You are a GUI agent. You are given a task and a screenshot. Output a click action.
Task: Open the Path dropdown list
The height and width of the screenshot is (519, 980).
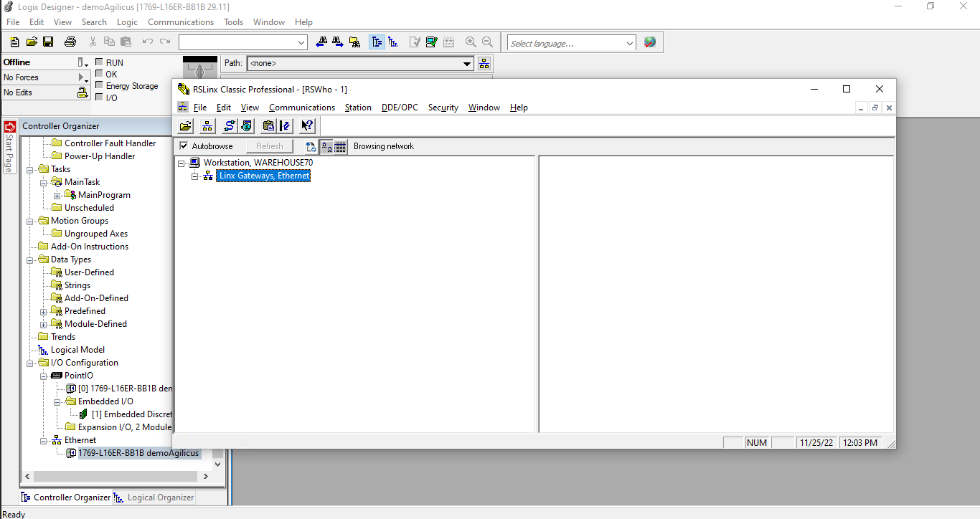click(468, 63)
